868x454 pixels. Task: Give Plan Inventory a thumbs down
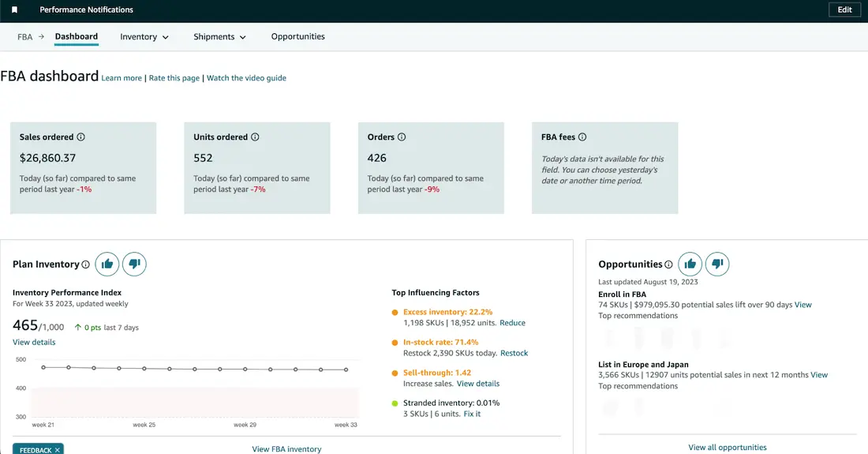[x=134, y=264]
